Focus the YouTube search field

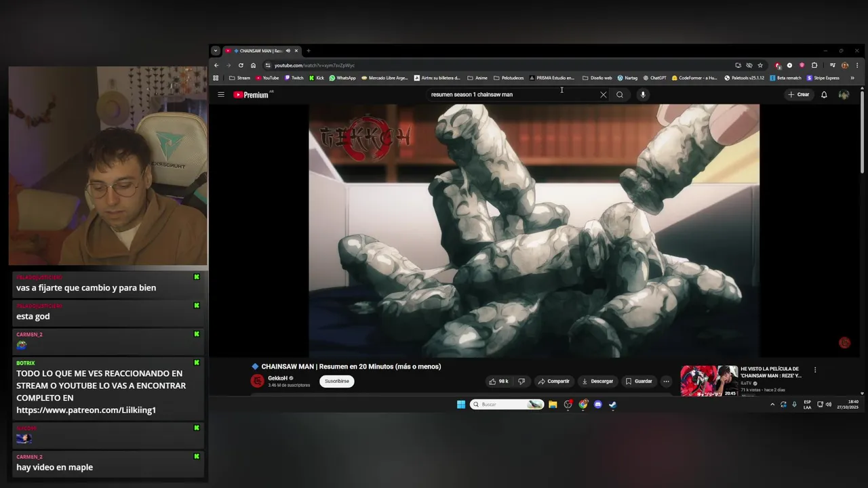(512, 95)
